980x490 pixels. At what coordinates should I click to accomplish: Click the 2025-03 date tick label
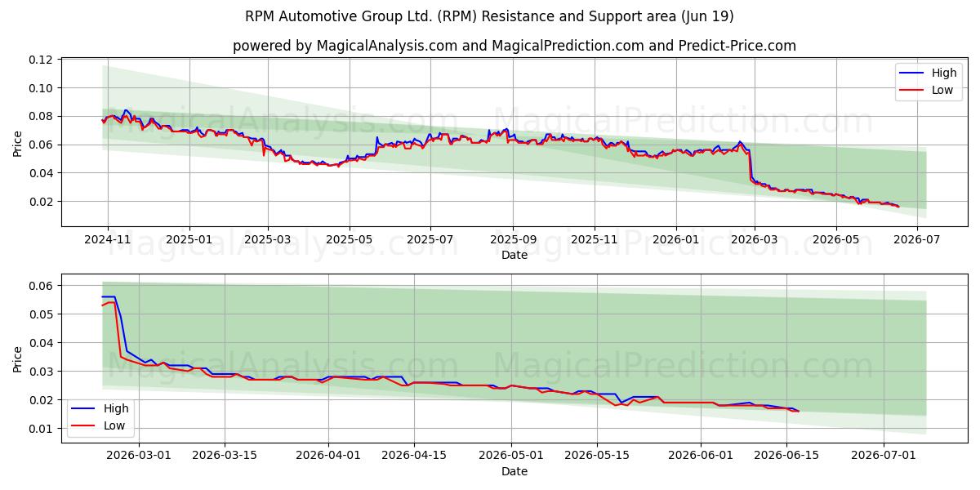point(269,239)
